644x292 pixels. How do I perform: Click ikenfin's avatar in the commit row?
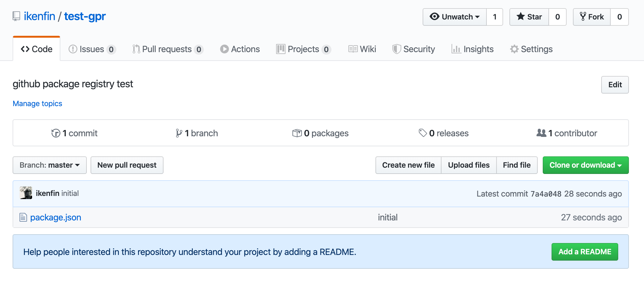[26, 193]
